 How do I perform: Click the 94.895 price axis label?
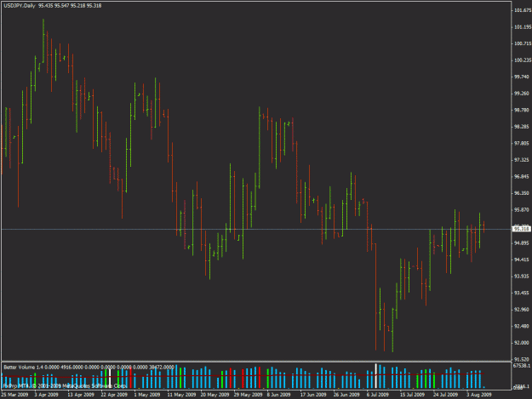point(522,243)
